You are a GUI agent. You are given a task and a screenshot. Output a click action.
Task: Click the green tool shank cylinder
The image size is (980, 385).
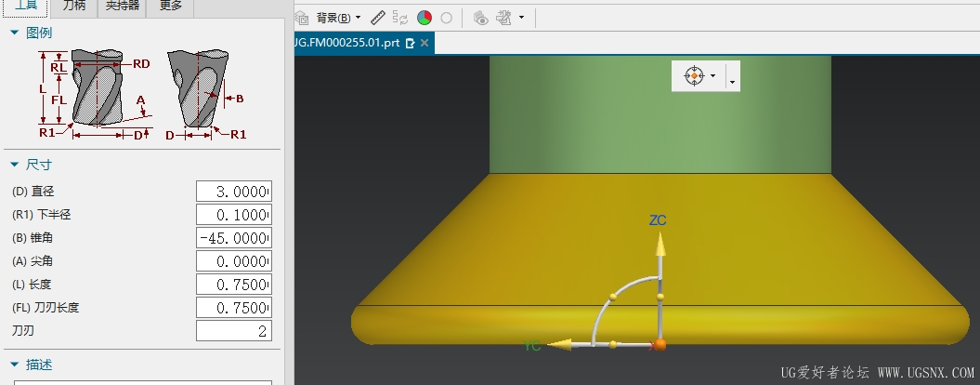(660, 114)
